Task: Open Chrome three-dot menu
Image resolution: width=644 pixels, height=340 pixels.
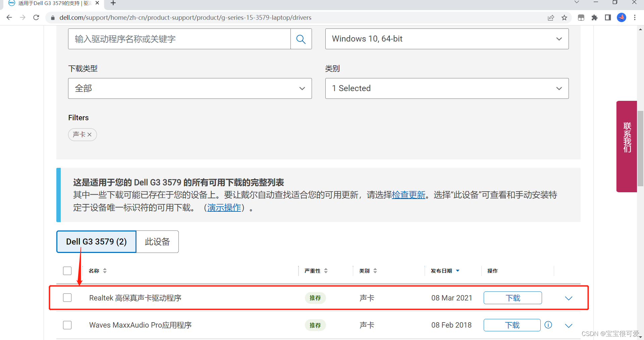Action: 635,18
